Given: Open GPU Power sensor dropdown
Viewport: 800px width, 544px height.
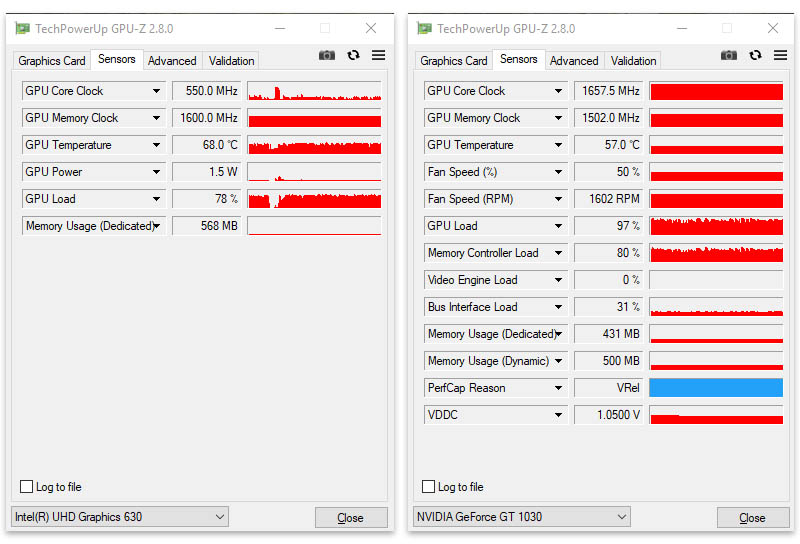Looking at the screenshot, I should [156, 172].
